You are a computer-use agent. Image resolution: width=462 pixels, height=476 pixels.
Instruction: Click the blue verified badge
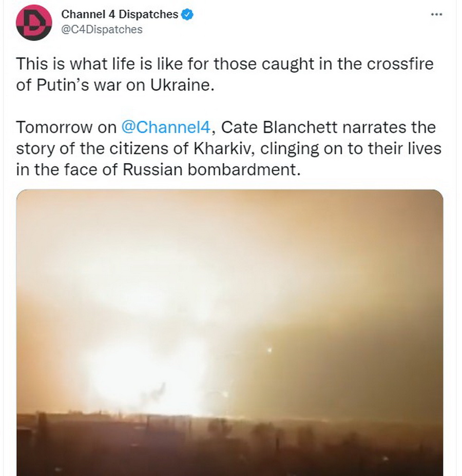coord(187,15)
